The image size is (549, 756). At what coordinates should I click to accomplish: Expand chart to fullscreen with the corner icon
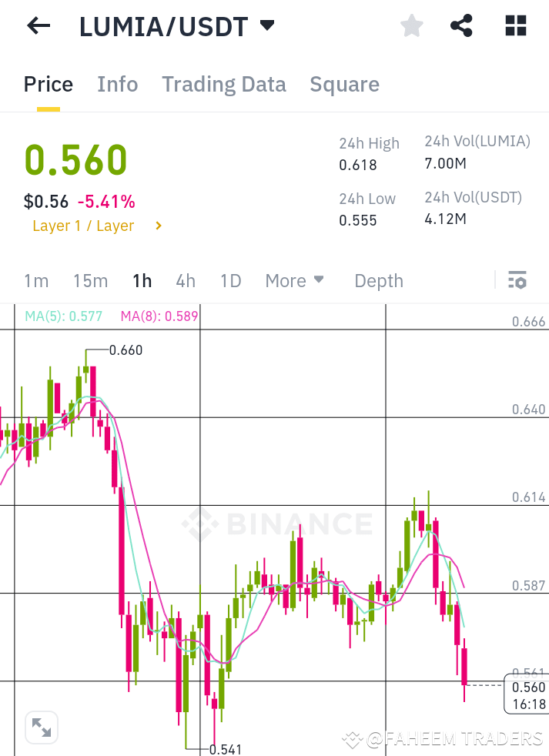[x=41, y=727]
